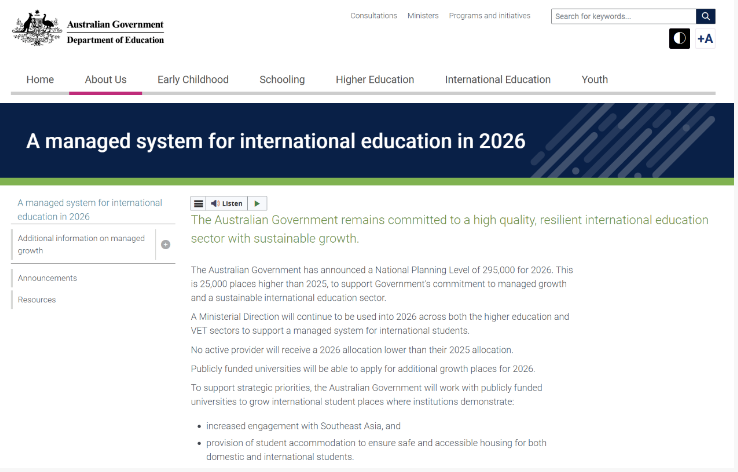Play the page audio with play arrow
This screenshot has width=738, height=472.
[x=257, y=203]
